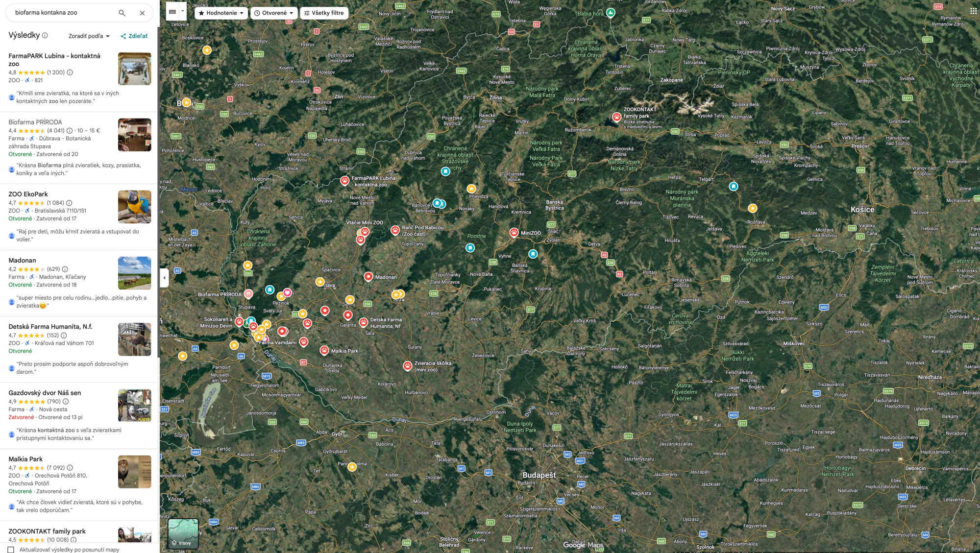Click the Babia hora green peak marker

pyautogui.click(x=611, y=12)
